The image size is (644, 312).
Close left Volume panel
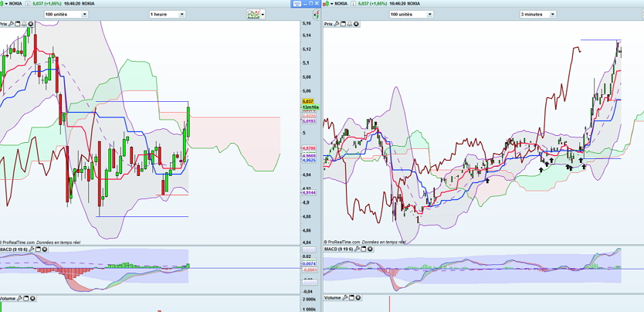click(32, 298)
